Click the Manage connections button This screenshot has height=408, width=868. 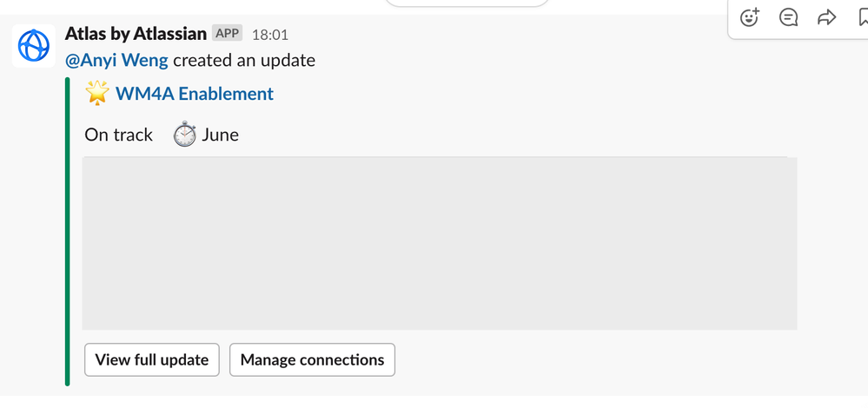coord(312,360)
